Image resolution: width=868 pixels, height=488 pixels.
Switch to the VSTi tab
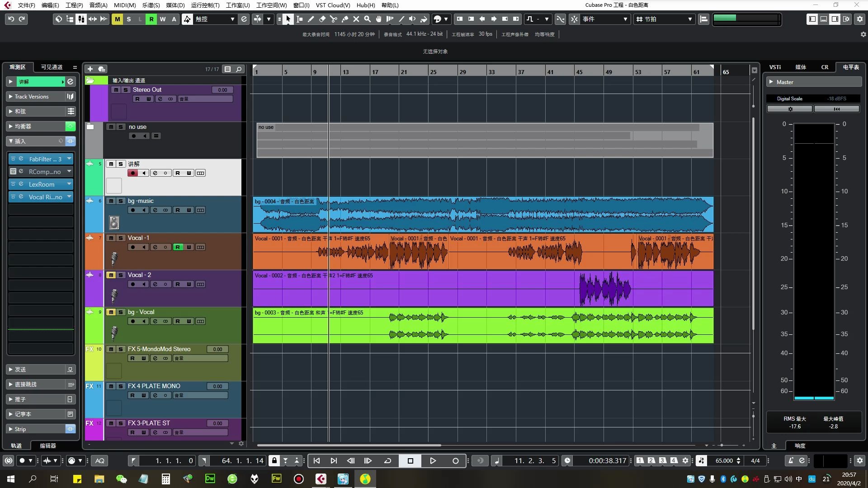(x=775, y=67)
